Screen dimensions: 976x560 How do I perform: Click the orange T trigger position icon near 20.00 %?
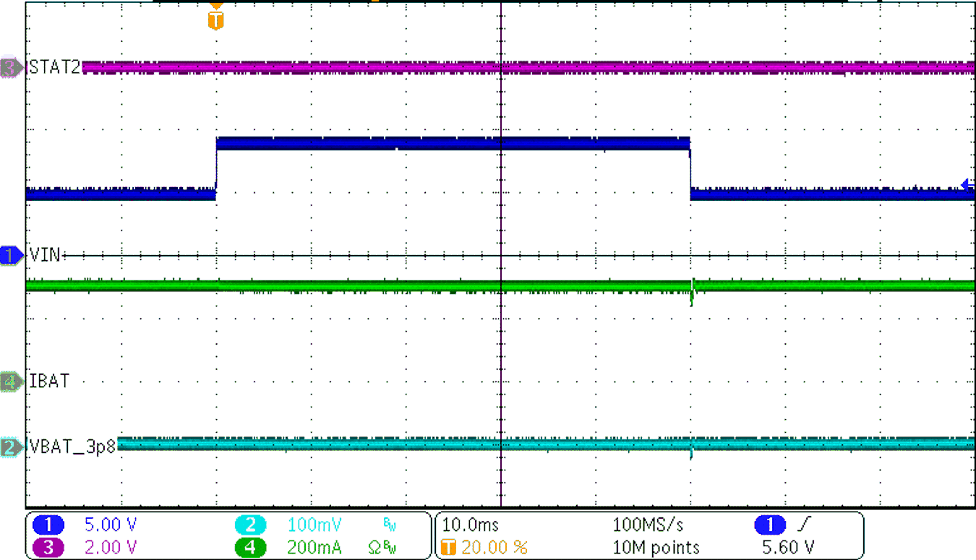click(449, 547)
